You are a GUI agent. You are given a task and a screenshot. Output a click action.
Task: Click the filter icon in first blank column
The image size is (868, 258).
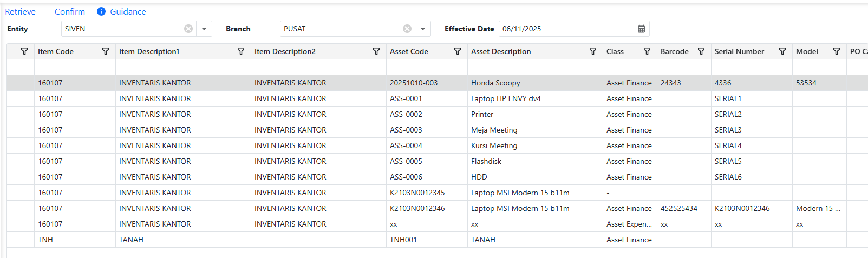24,51
